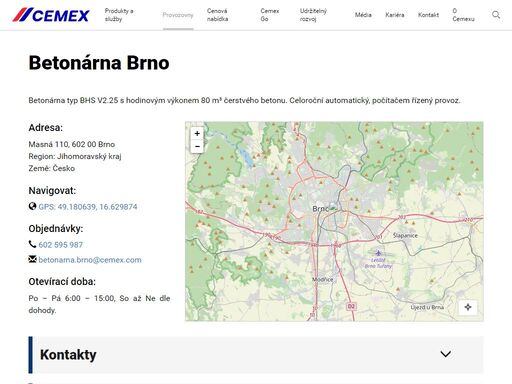Click the Země: Česko text

[x=52, y=168]
